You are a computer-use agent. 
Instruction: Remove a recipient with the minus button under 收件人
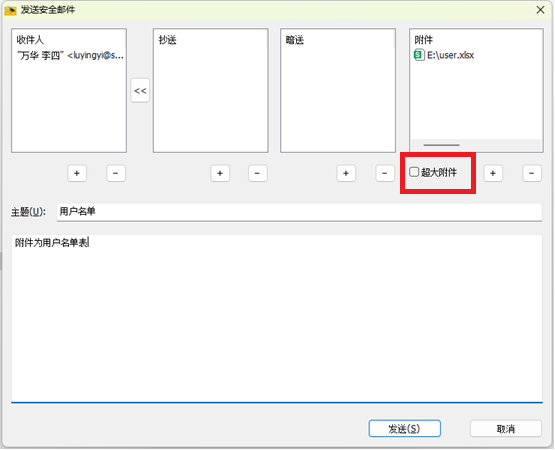116,173
